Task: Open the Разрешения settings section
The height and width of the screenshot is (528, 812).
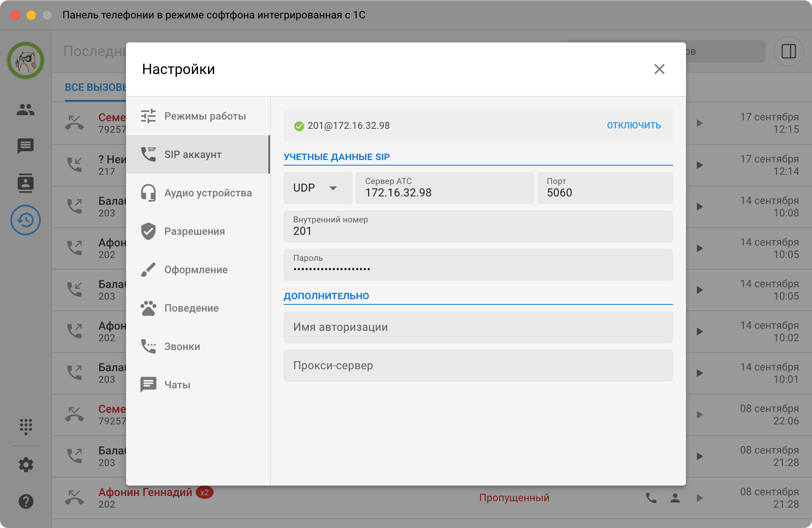Action: coord(198,231)
